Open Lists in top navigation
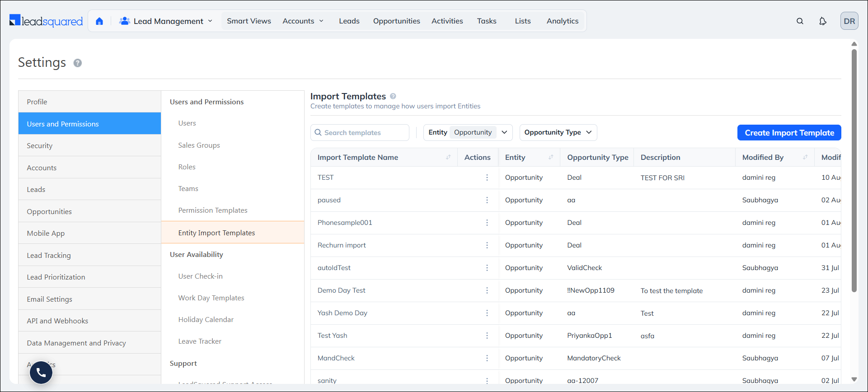868x392 pixels. click(x=523, y=21)
